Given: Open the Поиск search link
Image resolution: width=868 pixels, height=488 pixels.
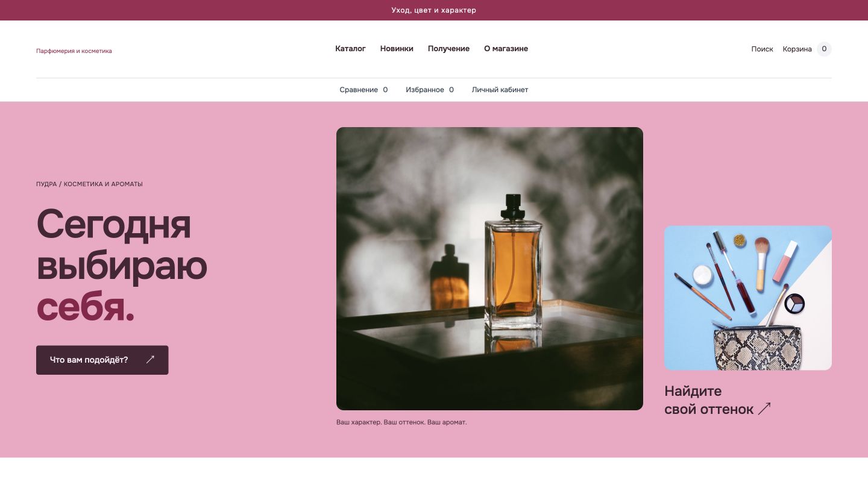Looking at the screenshot, I should [x=762, y=49].
